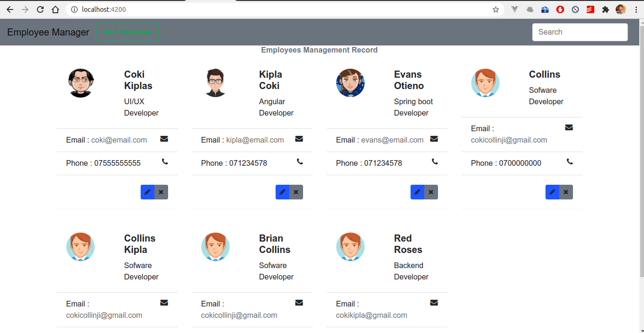
Task: Open browser extensions puzzle icon
Action: point(605,9)
